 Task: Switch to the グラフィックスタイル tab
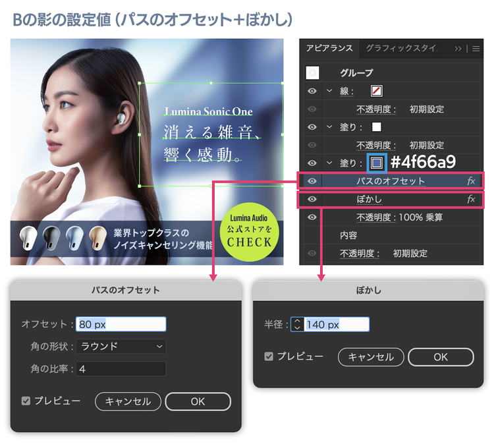click(401, 48)
